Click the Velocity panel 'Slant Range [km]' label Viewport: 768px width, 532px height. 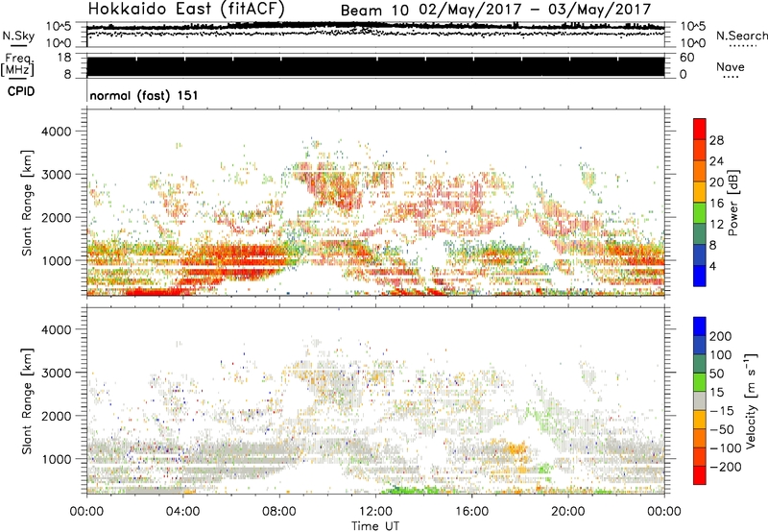pos(27,401)
